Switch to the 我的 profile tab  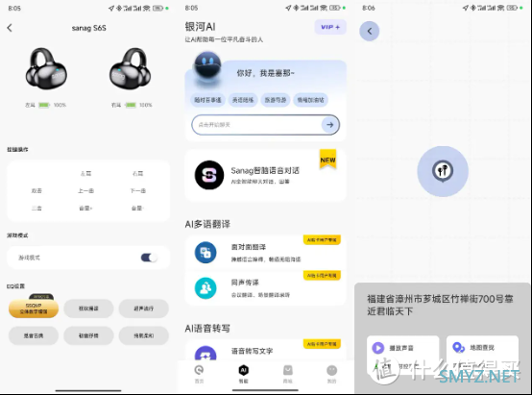tap(331, 374)
